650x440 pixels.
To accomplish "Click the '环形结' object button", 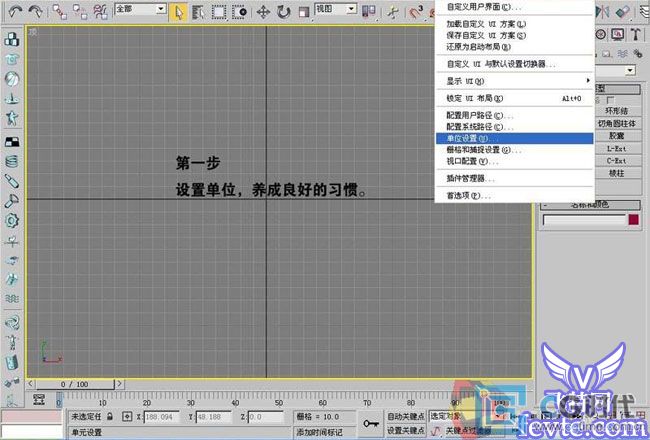I will point(616,111).
